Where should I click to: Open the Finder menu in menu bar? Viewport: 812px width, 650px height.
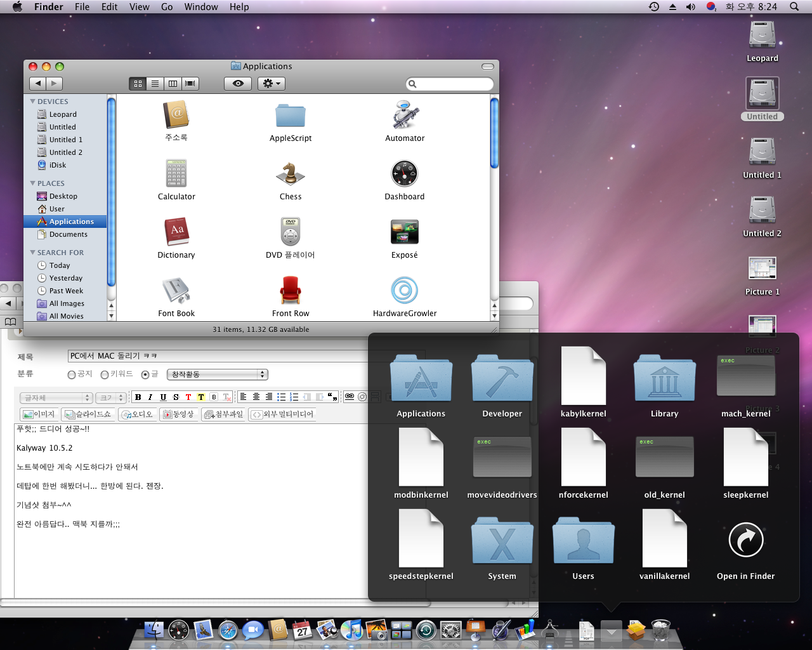click(x=48, y=7)
